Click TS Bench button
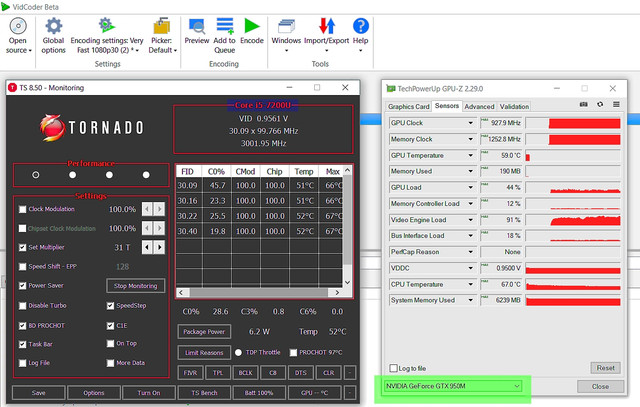The height and width of the screenshot is (407, 640). pos(204,393)
